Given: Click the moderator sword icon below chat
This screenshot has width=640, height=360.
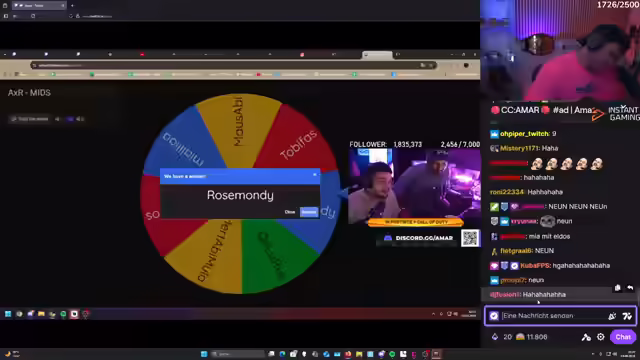Looking at the screenshot, I should (x=586, y=337).
